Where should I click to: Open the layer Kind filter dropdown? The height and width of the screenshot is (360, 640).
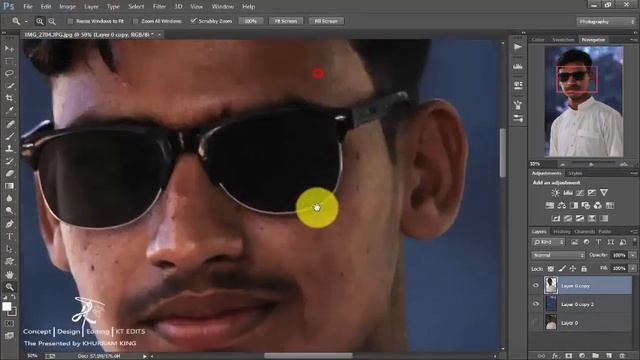pos(548,242)
